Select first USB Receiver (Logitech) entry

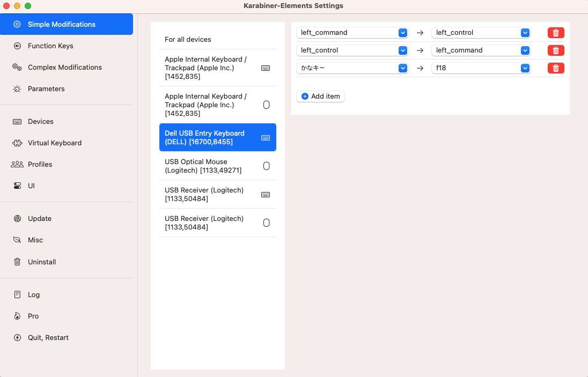coord(217,195)
